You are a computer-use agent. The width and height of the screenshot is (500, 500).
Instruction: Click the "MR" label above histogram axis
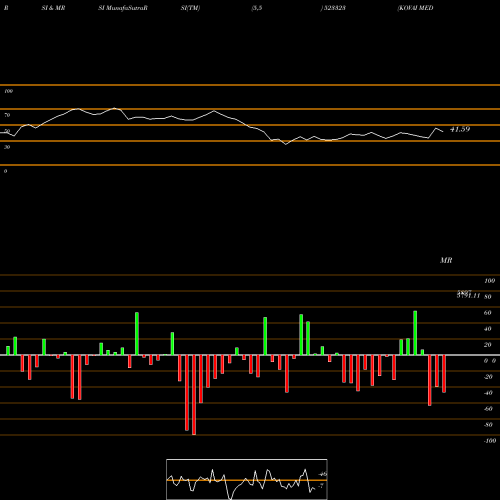coord(446,260)
